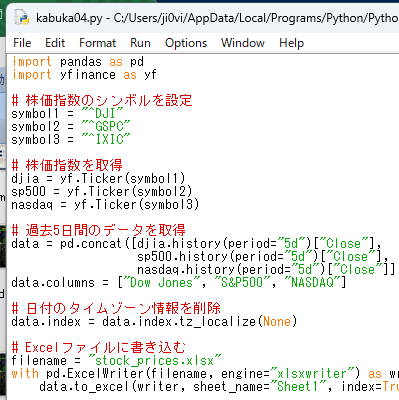
Task: Click the comment '# Excelファイルに書き込む'
Action: coord(99,348)
